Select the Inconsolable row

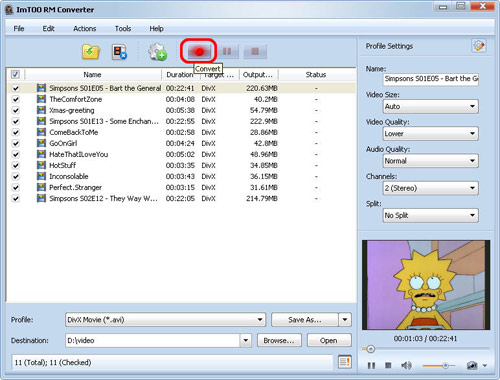181,176
